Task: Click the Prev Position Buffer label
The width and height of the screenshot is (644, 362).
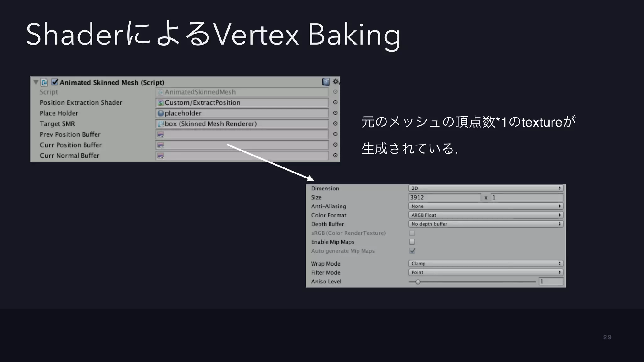Action: click(x=70, y=134)
